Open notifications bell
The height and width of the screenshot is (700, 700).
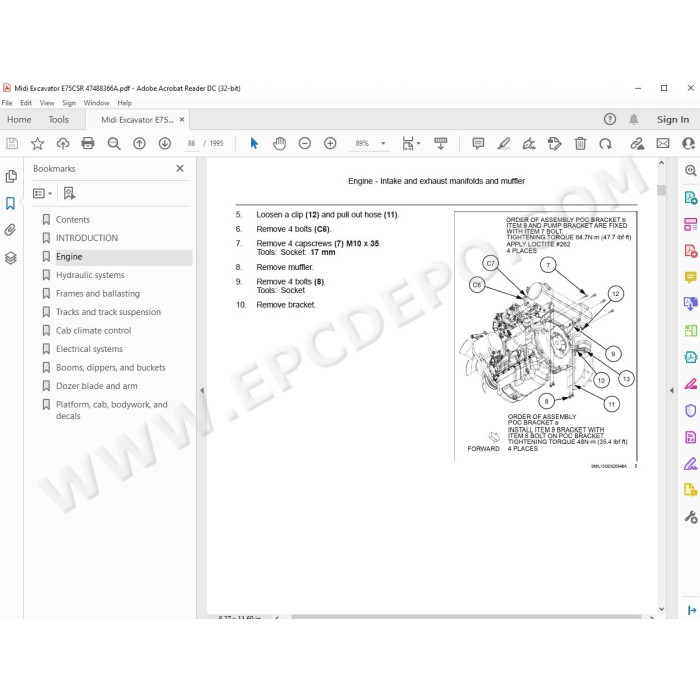(633, 119)
